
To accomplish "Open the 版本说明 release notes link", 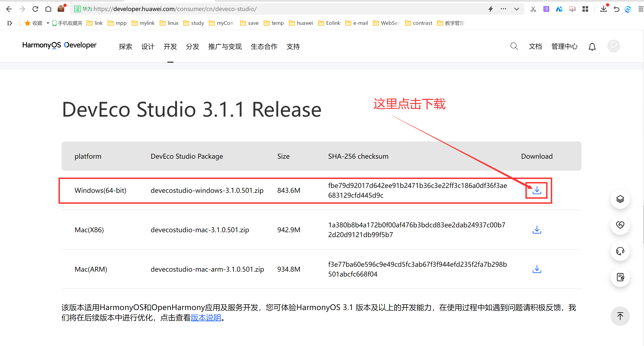I will 206,318.
